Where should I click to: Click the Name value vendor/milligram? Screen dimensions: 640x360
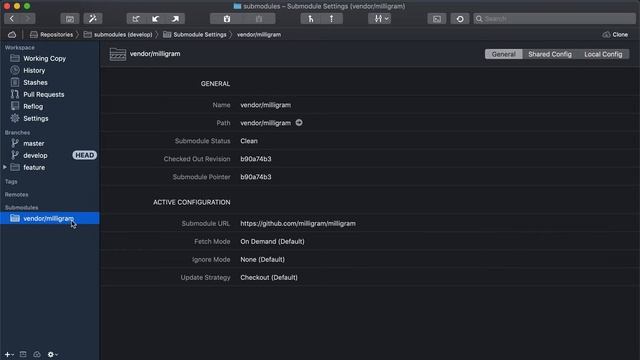265,105
